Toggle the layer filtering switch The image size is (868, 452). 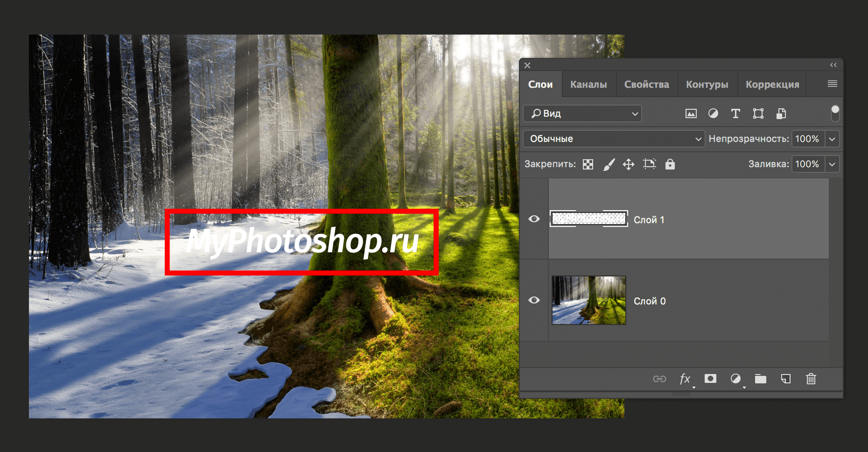coord(835,113)
